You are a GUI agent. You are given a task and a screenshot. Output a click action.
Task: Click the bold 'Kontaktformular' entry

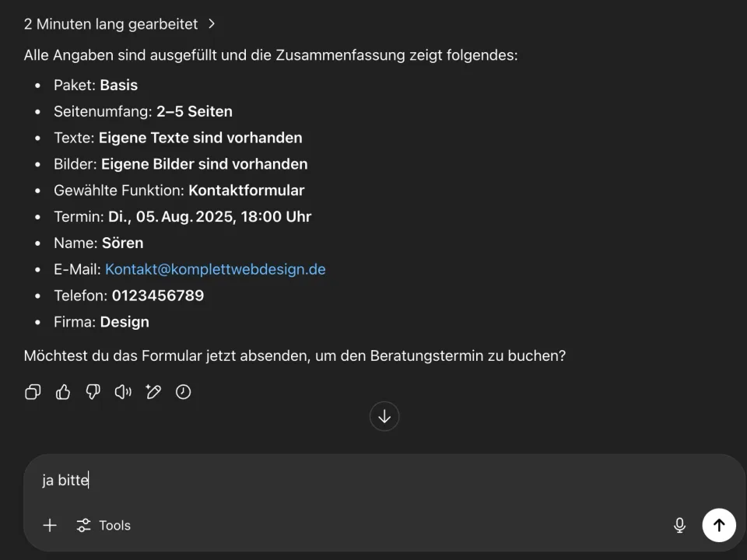pyautogui.click(x=247, y=191)
